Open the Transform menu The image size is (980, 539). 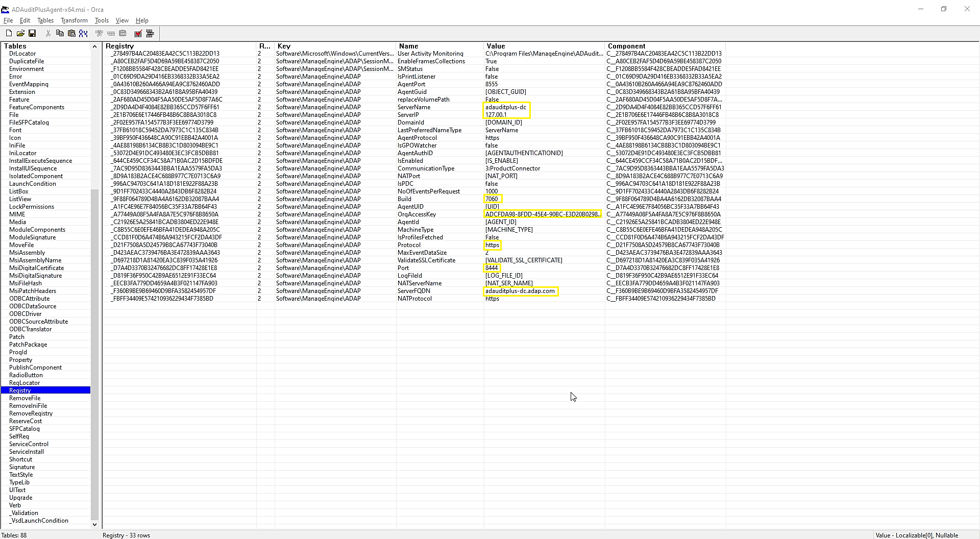click(x=74, y=20)
